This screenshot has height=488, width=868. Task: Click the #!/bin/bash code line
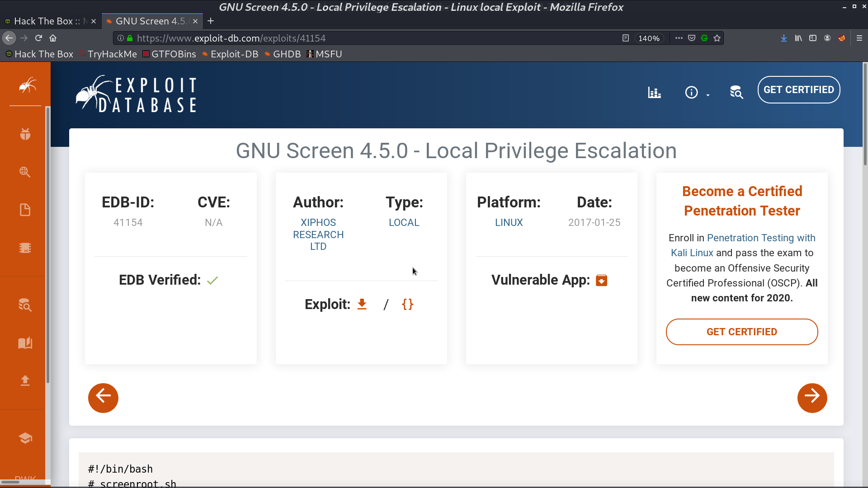pos(120,469)
